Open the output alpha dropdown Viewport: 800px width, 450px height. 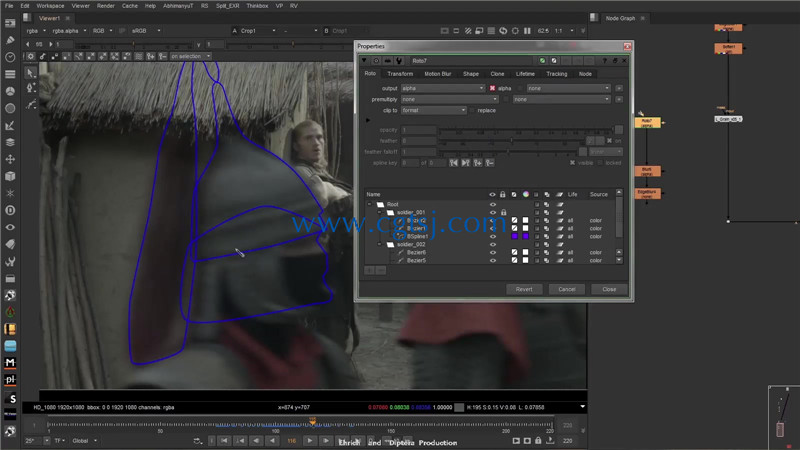point(443,88)
